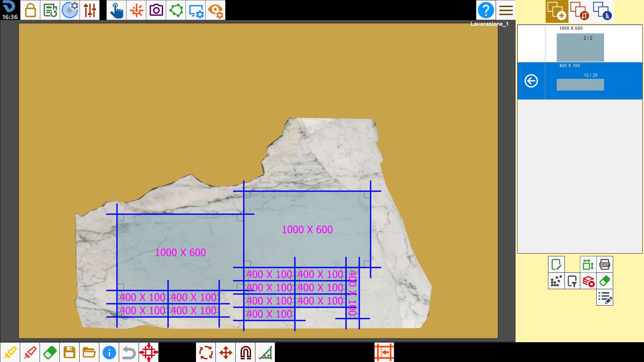Click the green eraser in right panel

click(x=605, y=281)
